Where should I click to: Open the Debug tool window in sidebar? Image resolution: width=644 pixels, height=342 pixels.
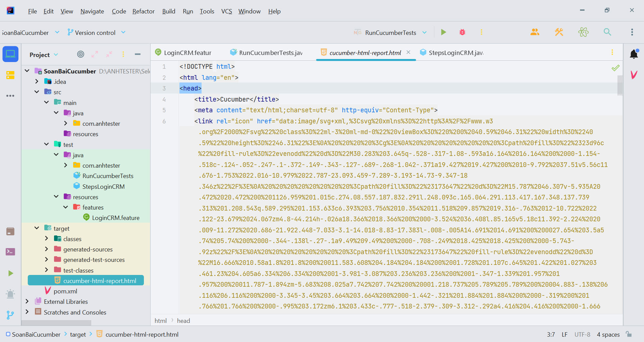coord(10,294)
